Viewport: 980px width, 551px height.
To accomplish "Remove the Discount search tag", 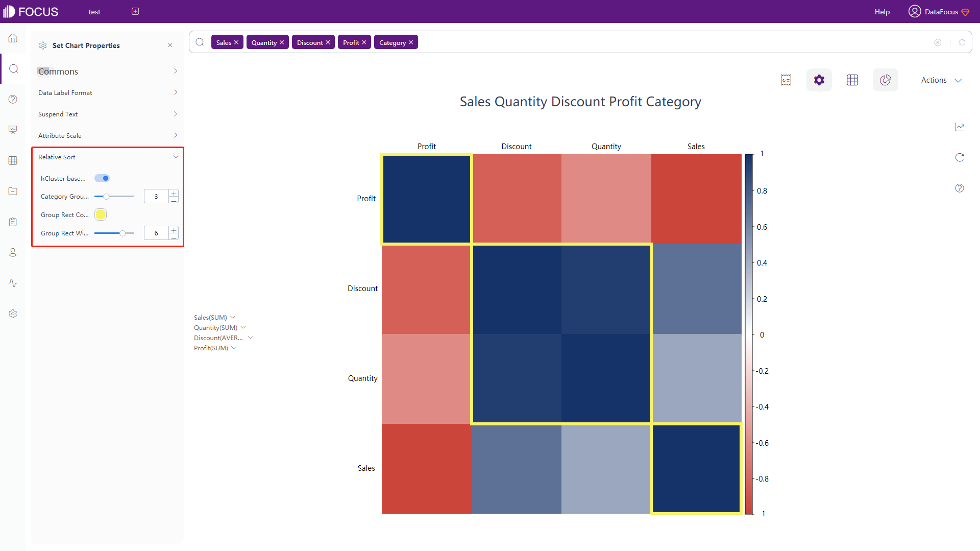I will [x=328, y=42].
